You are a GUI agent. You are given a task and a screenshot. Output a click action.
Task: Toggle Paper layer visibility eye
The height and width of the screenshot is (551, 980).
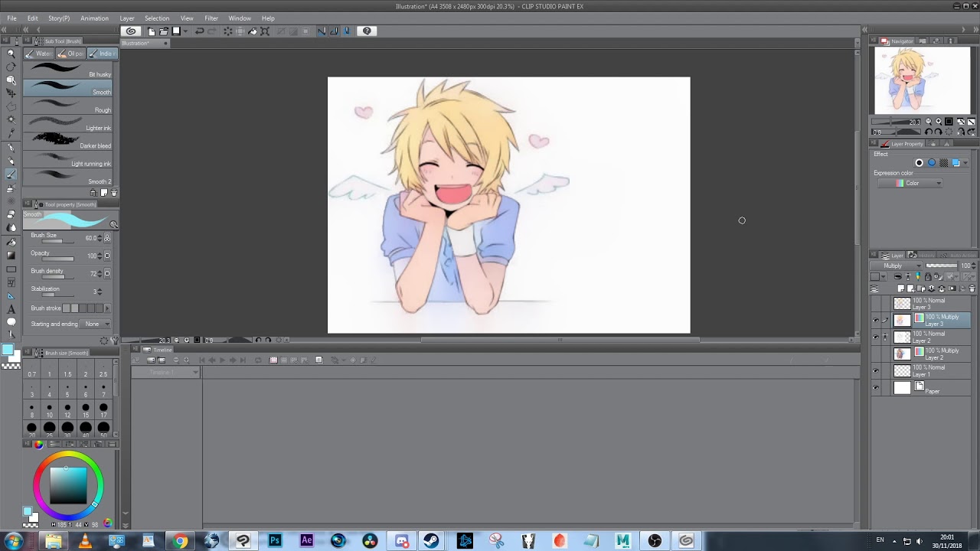pos(876,387)
